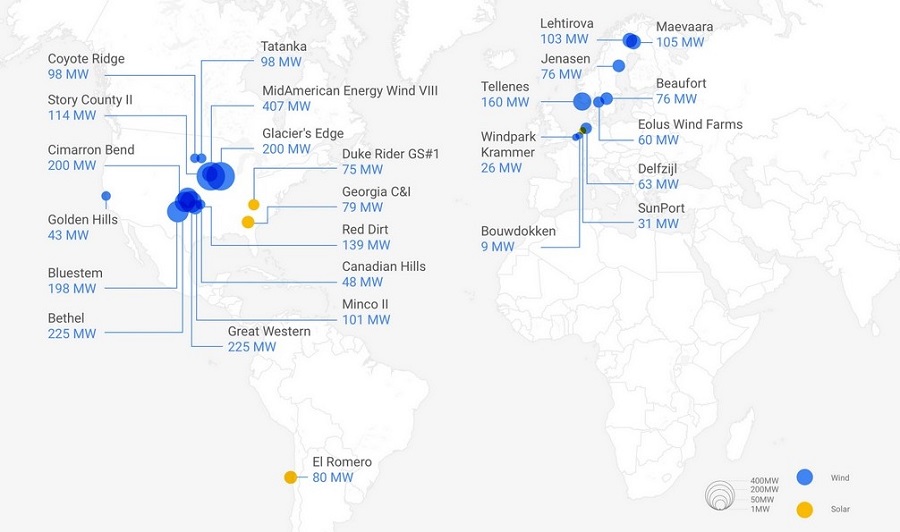
Task: Click the 160 MW value
Action: pyautogui.click(x=505, y=102)
